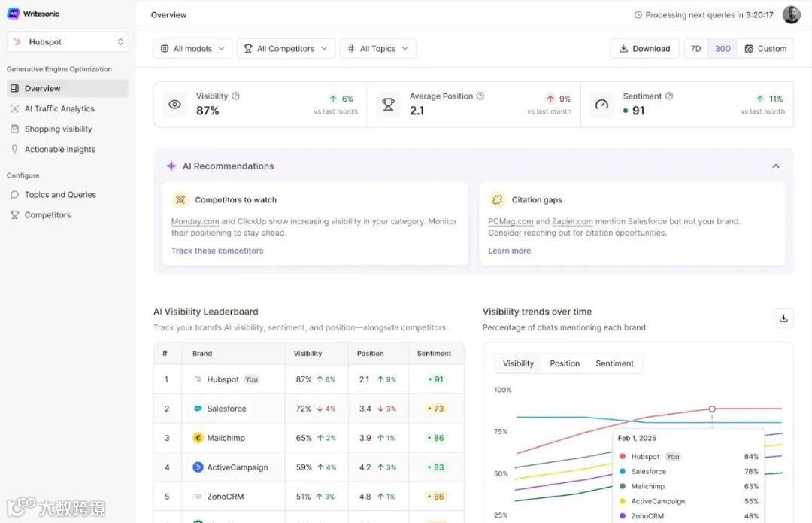Select the Hubspot row in leaderboard
812x523 pixels.
click(309, 379)
